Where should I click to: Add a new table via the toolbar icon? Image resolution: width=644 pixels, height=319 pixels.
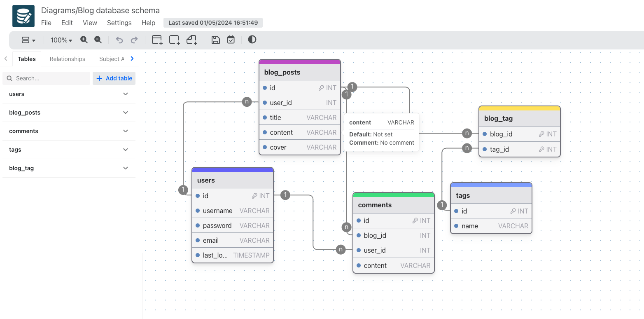tap(156, 40)
